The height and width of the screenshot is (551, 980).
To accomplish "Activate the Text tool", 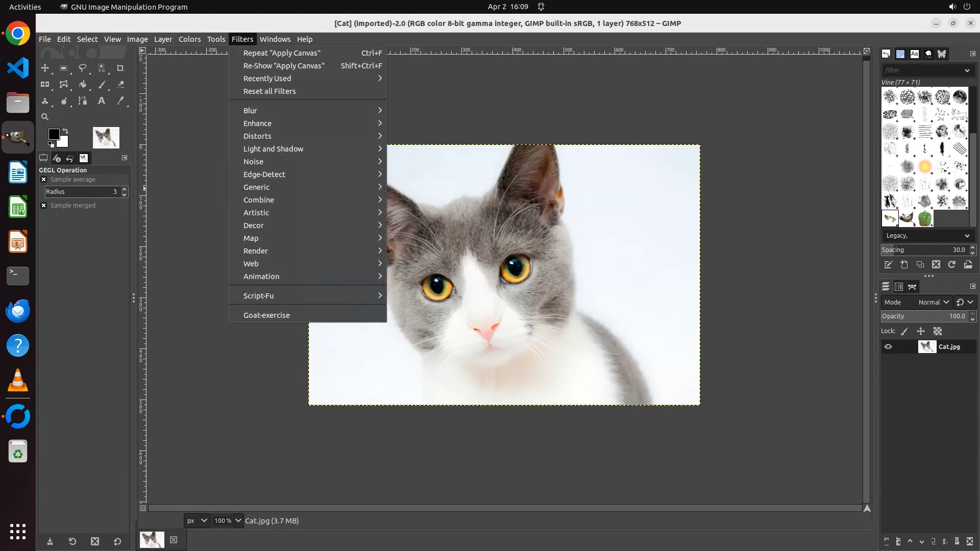I will pos(102,101).
